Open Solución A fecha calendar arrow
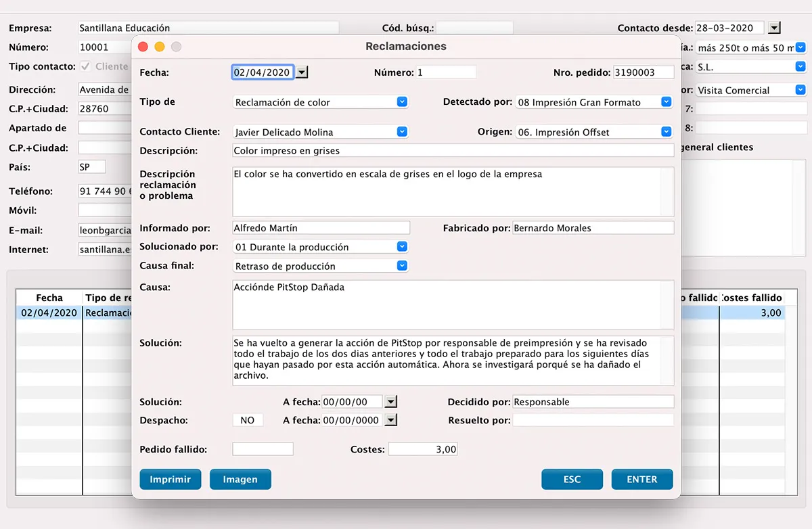Image resolution: width=812 pixels, height=529 pixels. [390, 402]
